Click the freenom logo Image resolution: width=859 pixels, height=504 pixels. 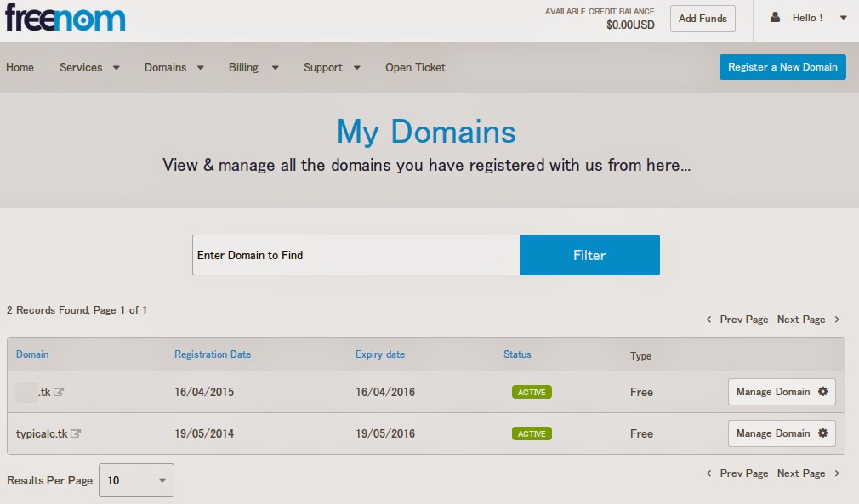pos(65,18)
